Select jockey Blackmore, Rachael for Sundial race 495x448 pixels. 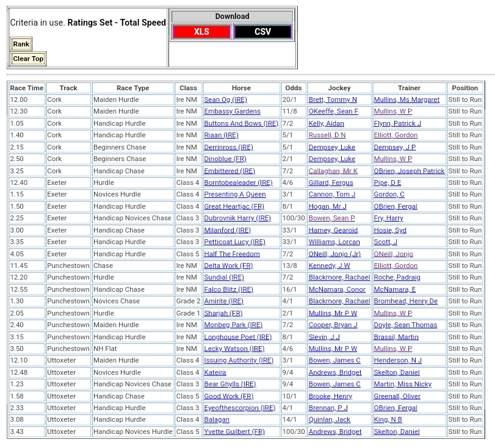point(339,277)
